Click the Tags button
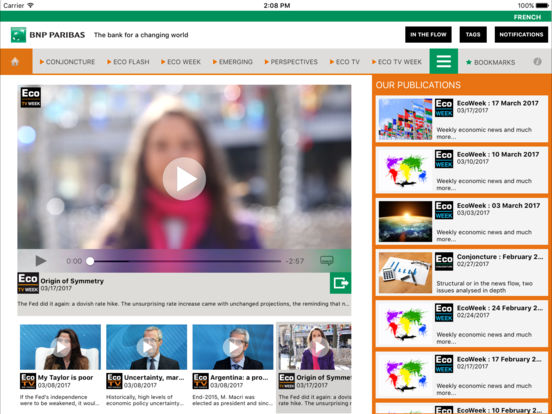This screenshot has height=414, width=552. [473, 34]
